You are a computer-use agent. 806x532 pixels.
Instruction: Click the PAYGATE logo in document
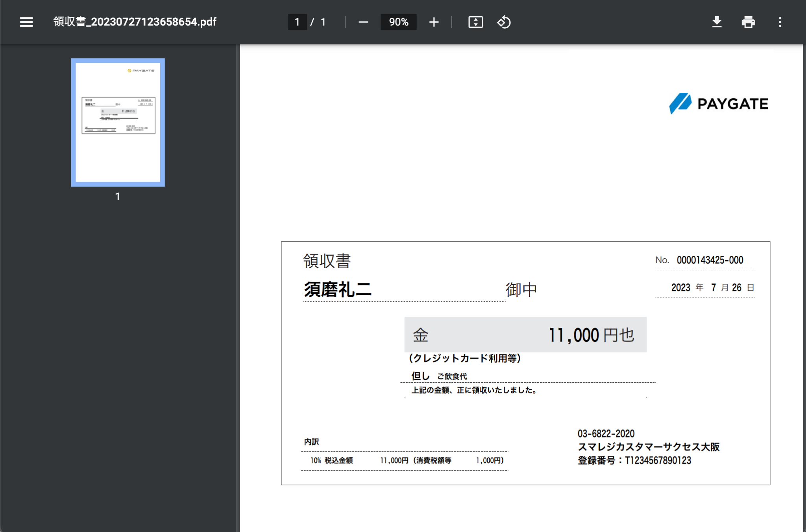(x=719, y=103)
